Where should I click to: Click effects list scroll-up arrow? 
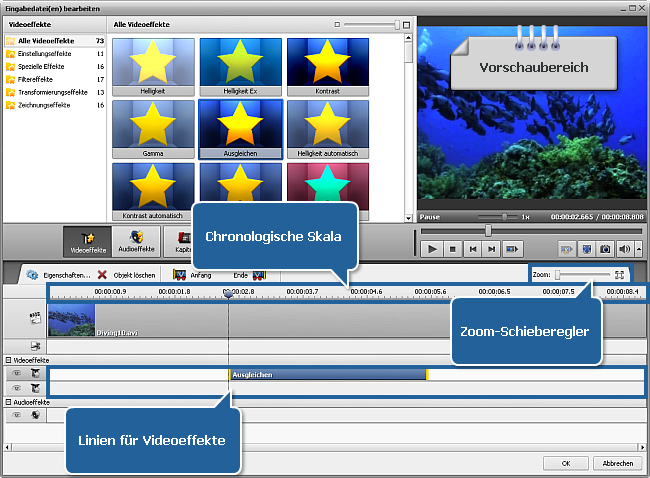tap(408, 38)
